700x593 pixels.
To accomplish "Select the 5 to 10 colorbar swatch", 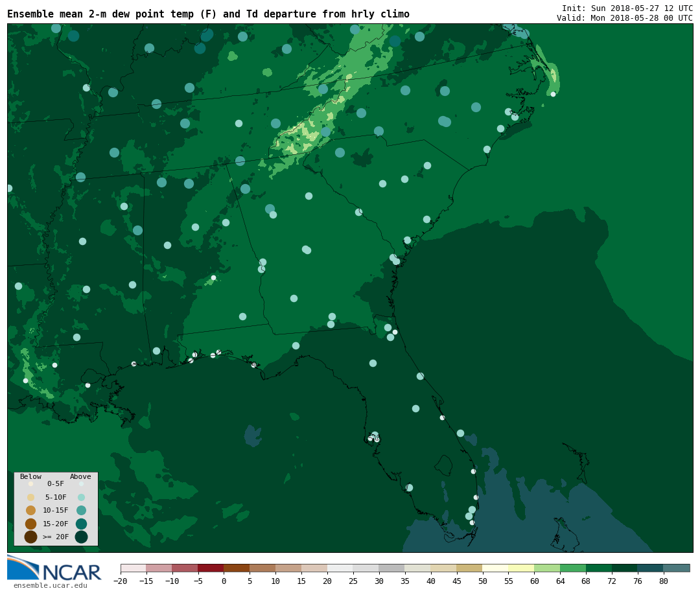I will click(263, 568).
